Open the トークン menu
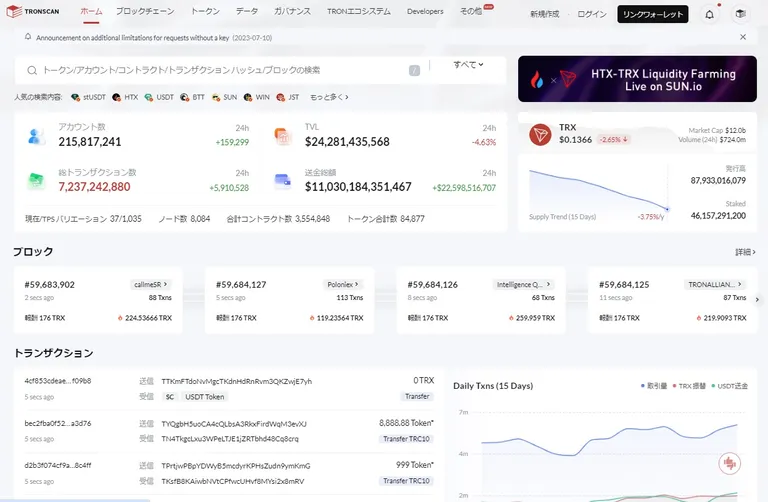The width and height of the screenshot is (768, 502). tap(205, 11)
